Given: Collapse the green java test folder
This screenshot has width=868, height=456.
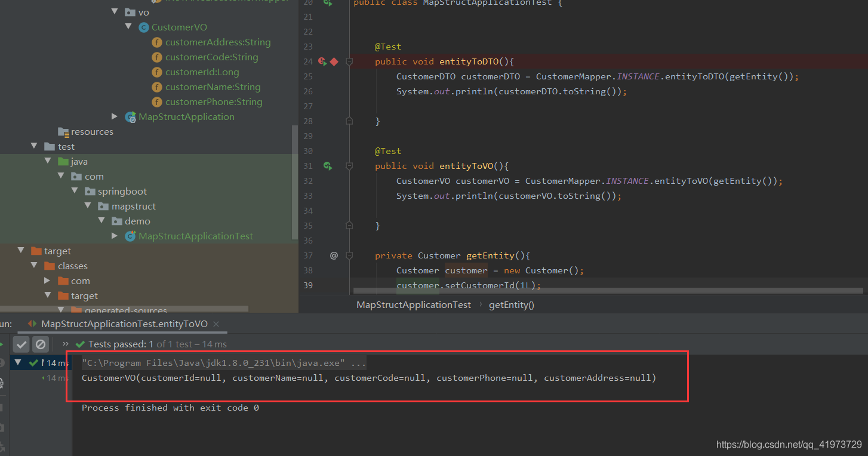Looking at the screenshot, I should click(x=48, y=161).
